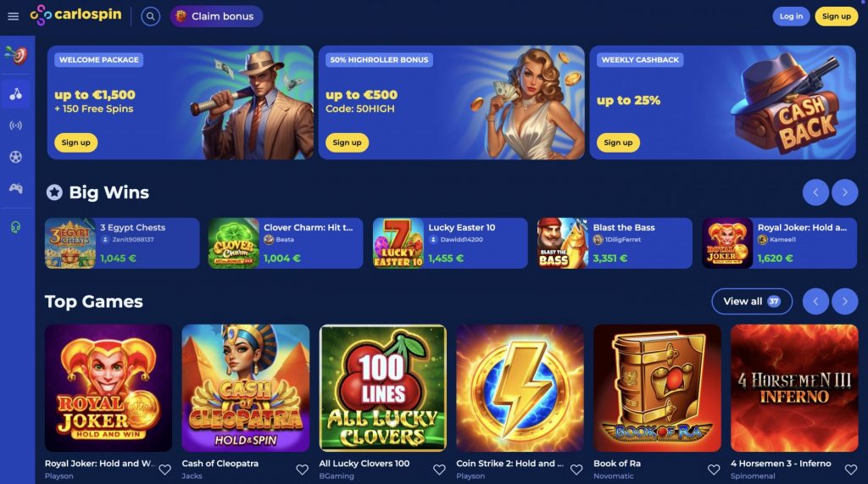Viewport: 868px width, 484px height.
Task: Open the hamburger menu icon
Action: [14, 17]
